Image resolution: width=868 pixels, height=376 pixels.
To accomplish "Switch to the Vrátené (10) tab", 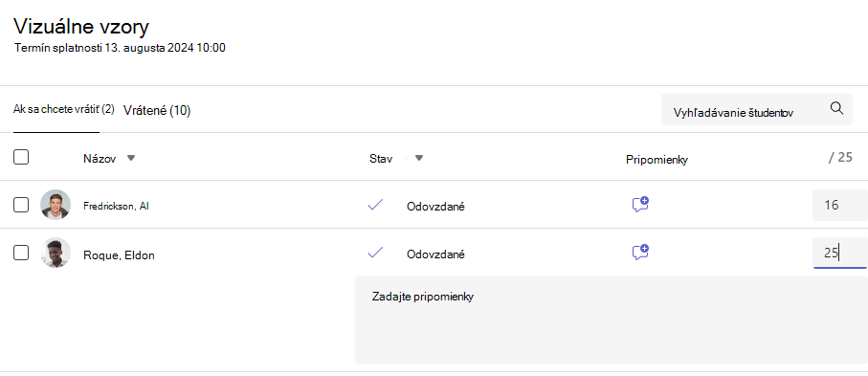I will point(157,111).
